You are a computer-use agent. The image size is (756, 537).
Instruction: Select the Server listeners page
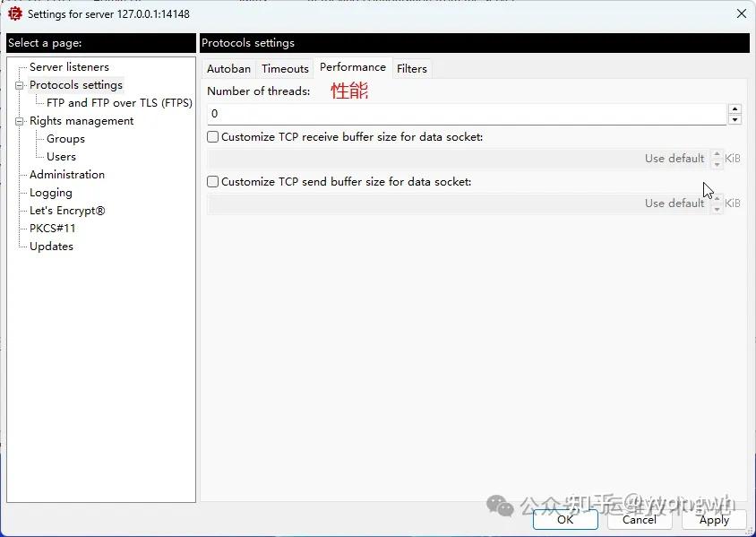72,66
